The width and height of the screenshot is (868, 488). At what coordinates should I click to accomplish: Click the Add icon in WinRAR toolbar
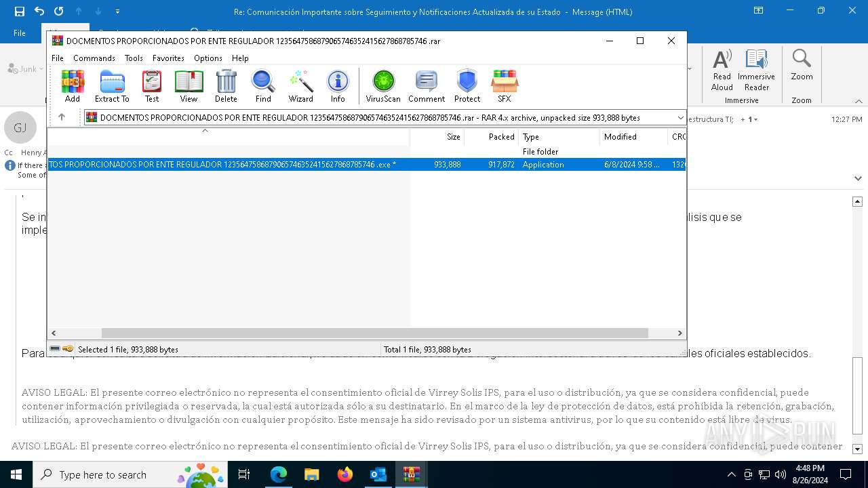pos(73,86)
